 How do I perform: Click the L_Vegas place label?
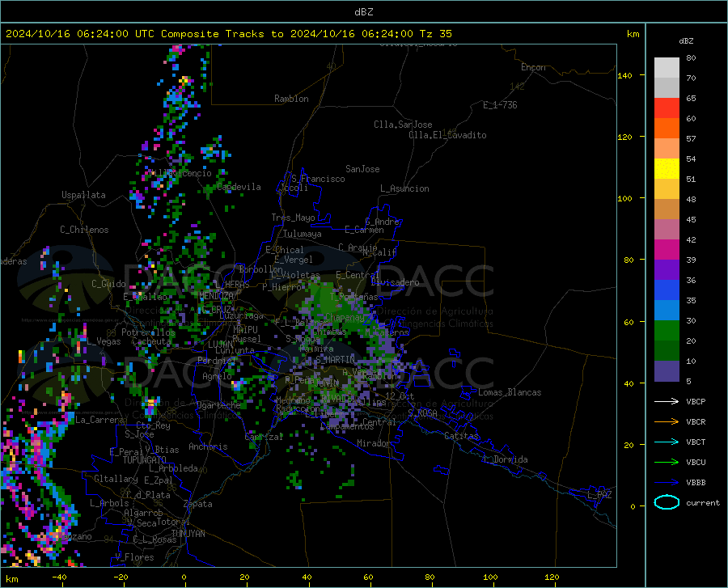click(x=104, y=341)
